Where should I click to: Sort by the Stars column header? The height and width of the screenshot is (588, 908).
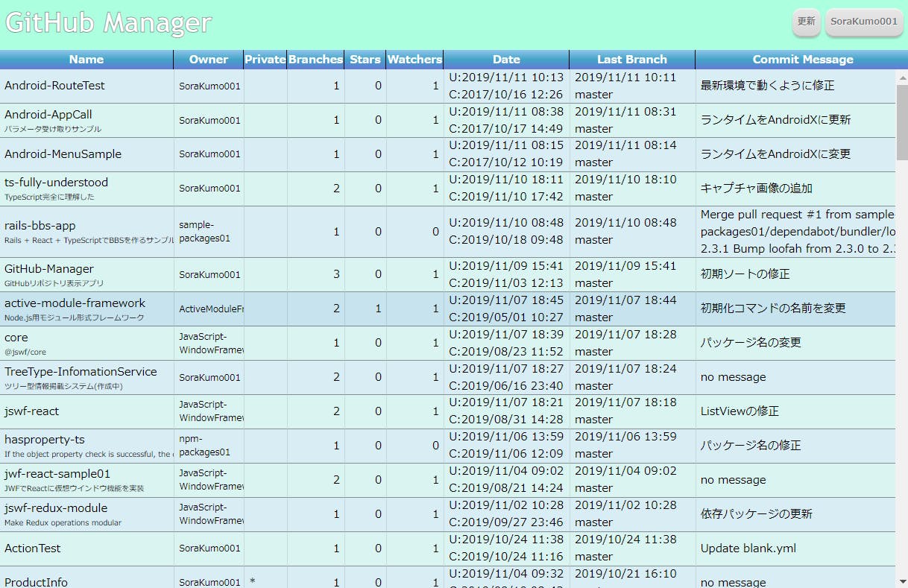tap(365, 60)
